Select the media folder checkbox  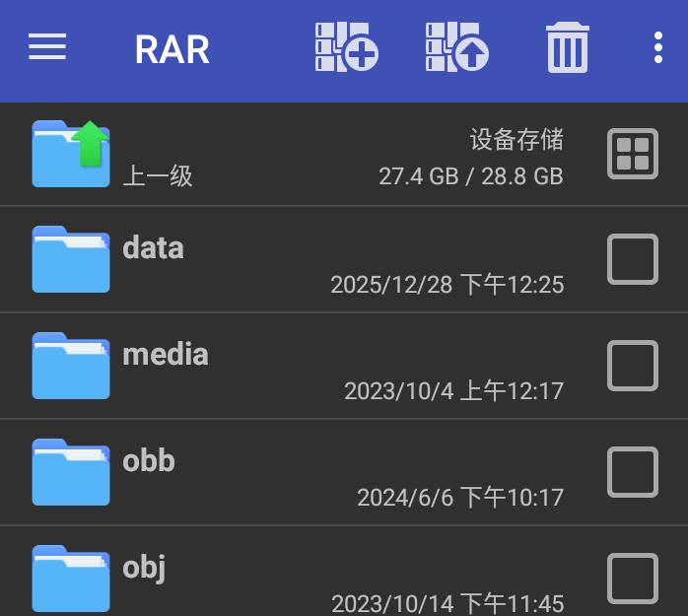pos(632,366)
